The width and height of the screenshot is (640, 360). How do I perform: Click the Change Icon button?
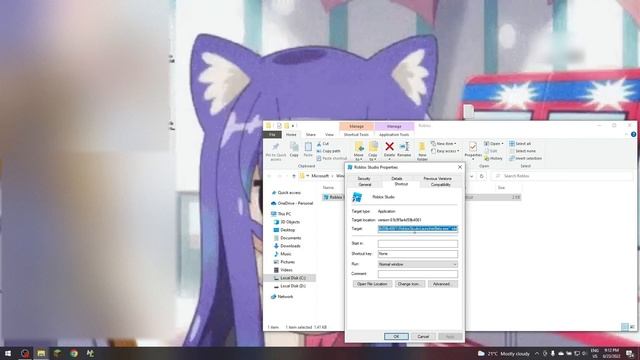click(x=410, y=284)
